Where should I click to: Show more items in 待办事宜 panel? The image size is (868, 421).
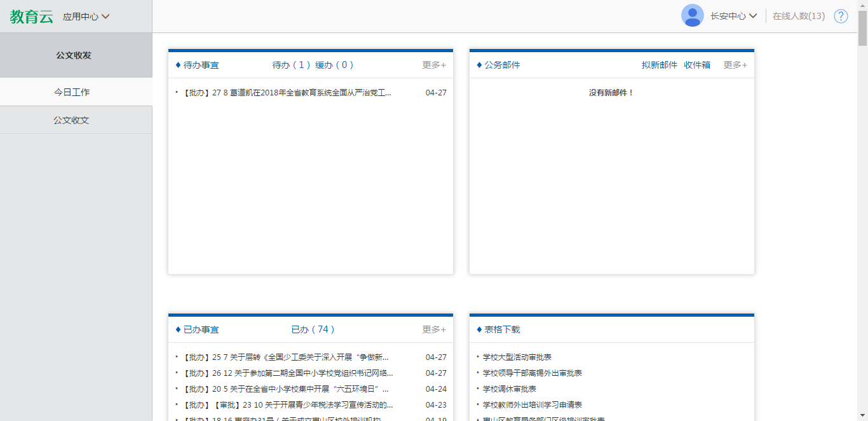coord(434,65)
